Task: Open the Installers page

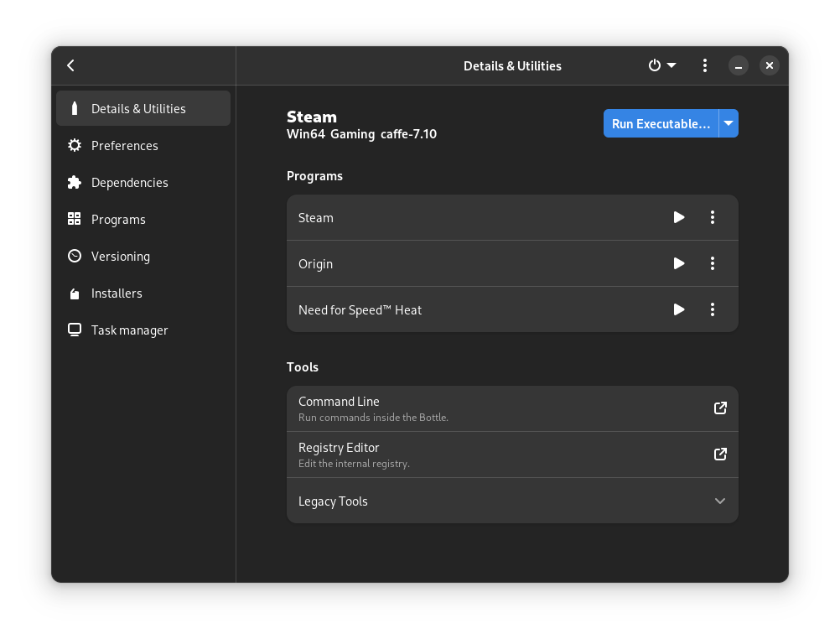Action: coord(117,294)
